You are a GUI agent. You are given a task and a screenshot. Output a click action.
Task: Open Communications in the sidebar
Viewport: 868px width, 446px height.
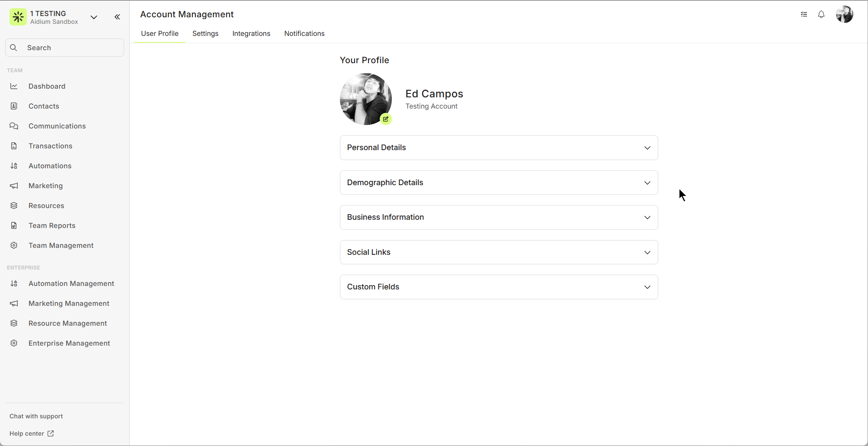point(57,126)
